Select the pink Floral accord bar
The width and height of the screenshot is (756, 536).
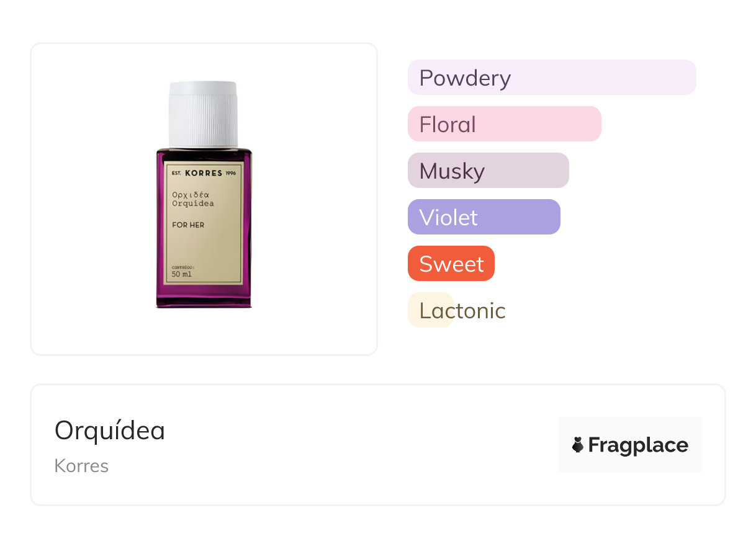pos(505,124)
